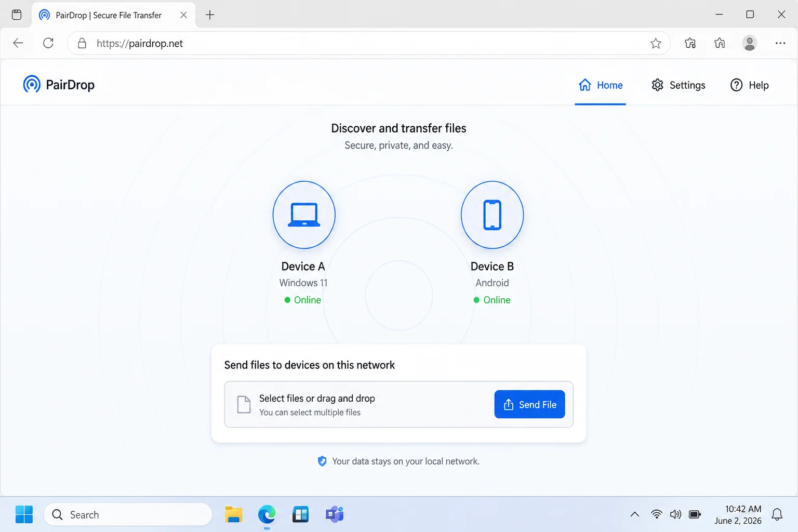Viewport: 798px width, 532px height.
Task: Open the Settings tab
Action: point(679,85)
